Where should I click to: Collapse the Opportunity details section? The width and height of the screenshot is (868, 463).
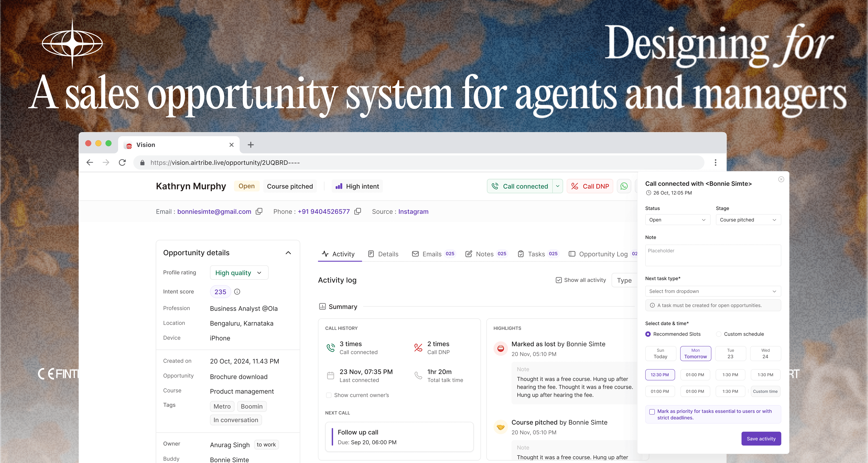point(288,253)
